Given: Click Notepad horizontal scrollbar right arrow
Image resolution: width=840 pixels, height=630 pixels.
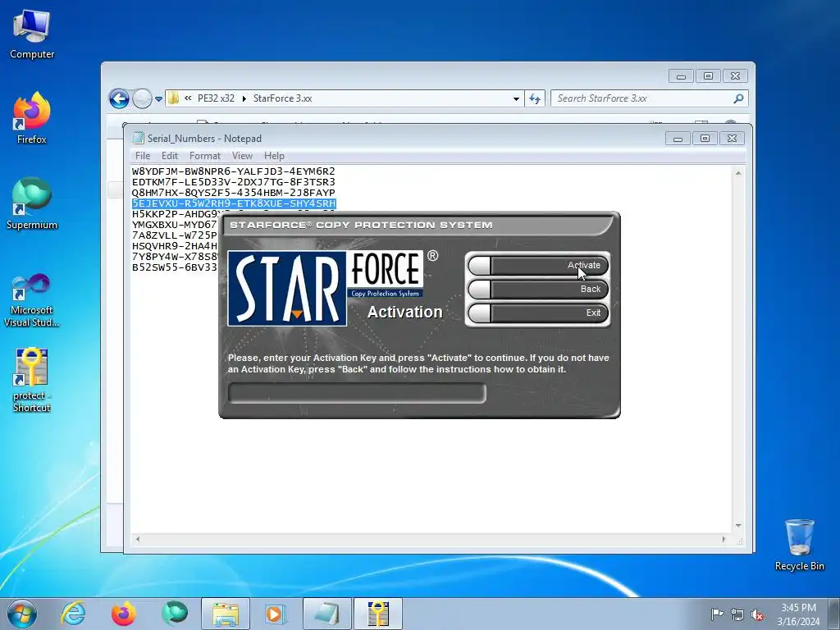Looking at the screenshot, I should 724,540.
